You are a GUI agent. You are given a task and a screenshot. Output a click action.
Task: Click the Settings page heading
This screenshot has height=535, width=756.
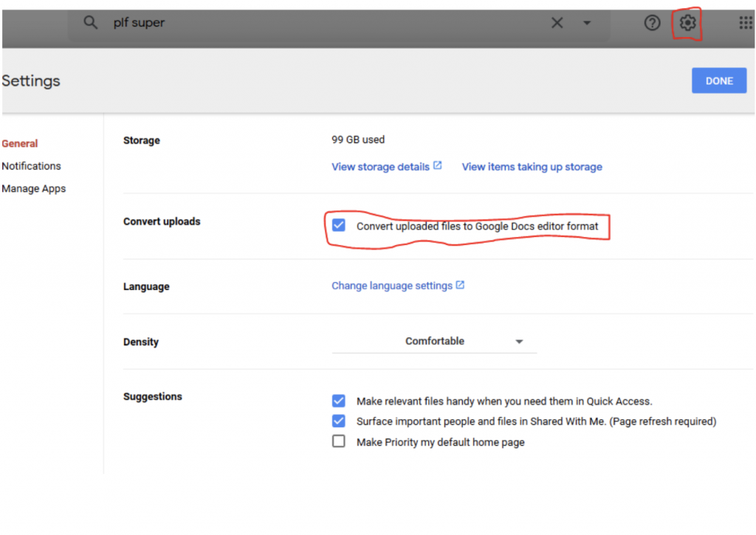tap(31, 80)
